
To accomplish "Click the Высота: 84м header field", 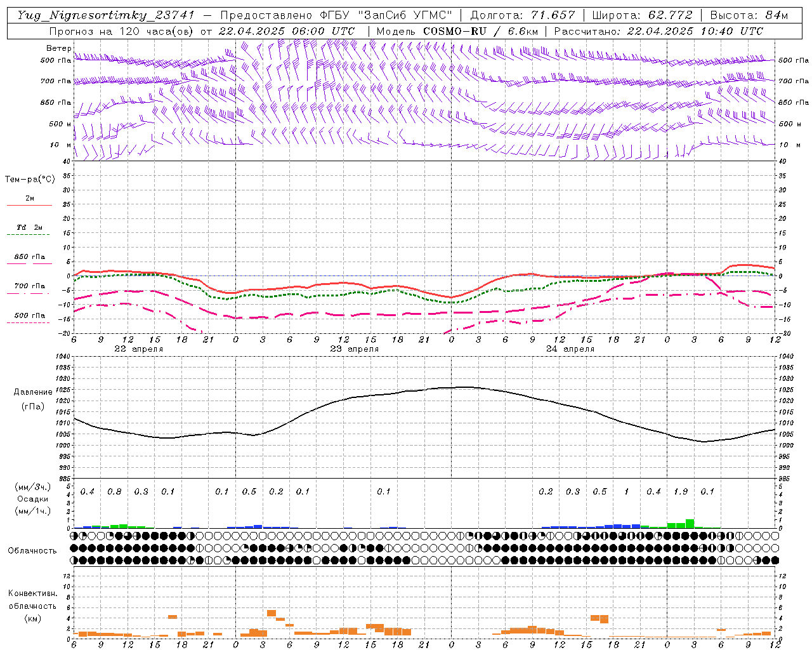I will click(749, 15).
